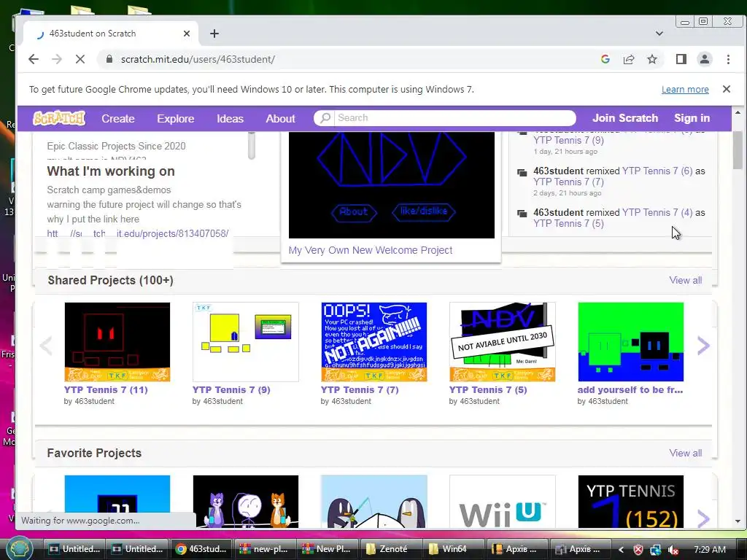Image resolution: width=747 pixels, height=560 pixels.
Task: Open the YTP Tennis 7 (4) activity link
Action: (657, 212)
